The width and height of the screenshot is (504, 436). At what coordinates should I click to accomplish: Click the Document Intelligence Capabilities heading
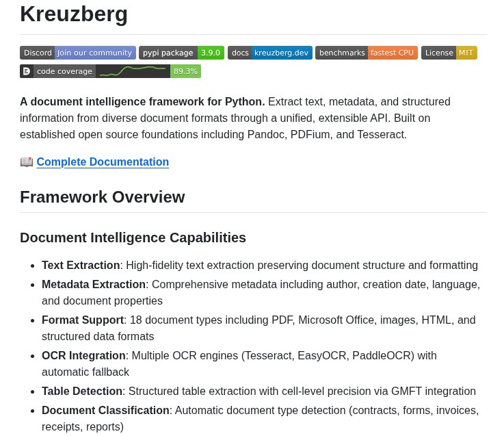(x=133, y=238)
